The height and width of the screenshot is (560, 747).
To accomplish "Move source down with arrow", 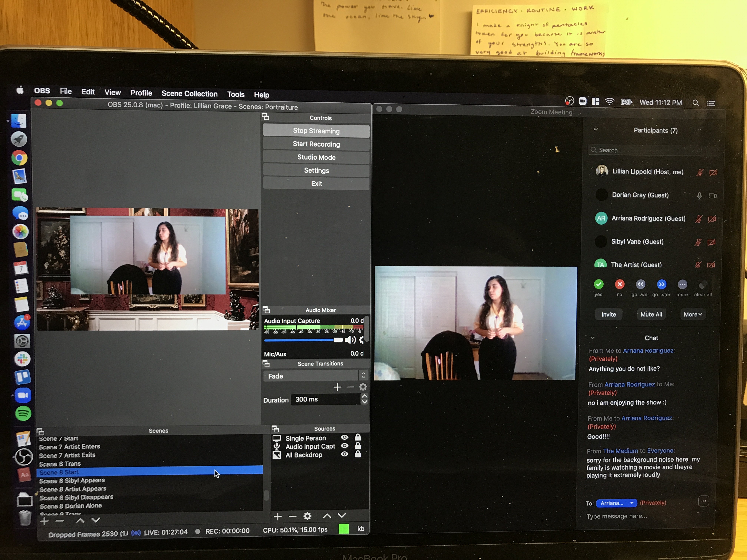I will click(342, 515).
